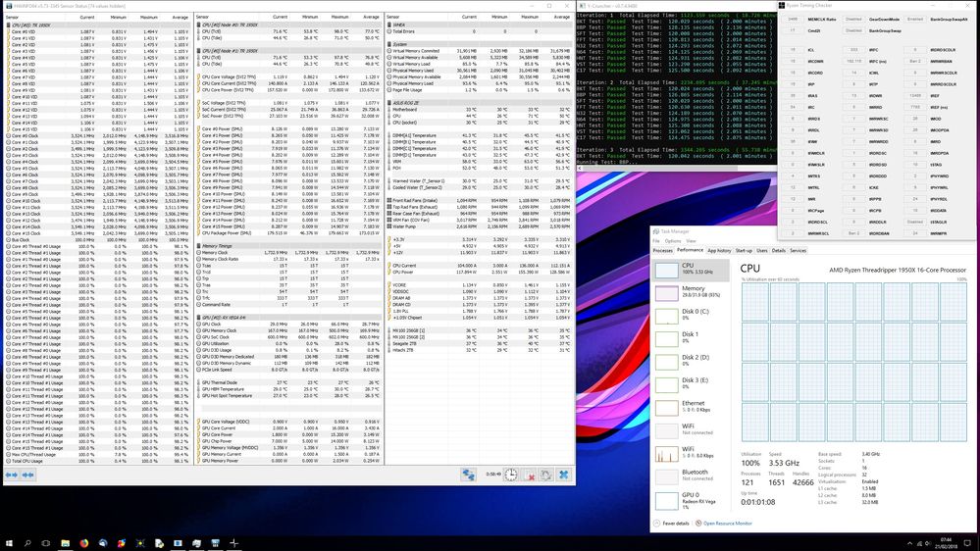The height and width of the screenshot is (551, 980).
Task: Click the Open Resource Monitor link
Action: coord(728,524)
